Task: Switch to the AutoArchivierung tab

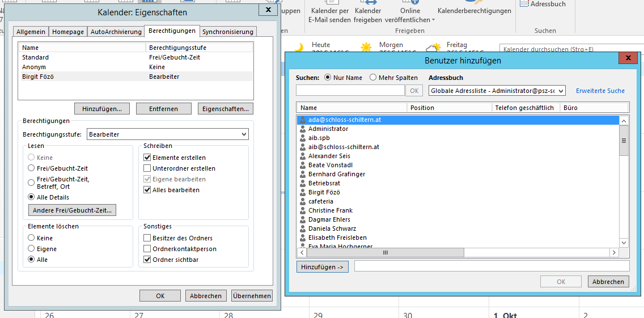Action: point(116,32)
